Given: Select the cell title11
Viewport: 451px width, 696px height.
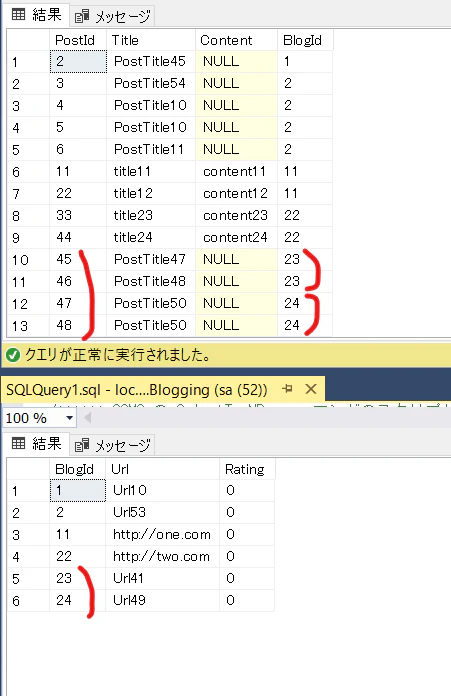Looking at the screenshot, I should click(151, 171).
